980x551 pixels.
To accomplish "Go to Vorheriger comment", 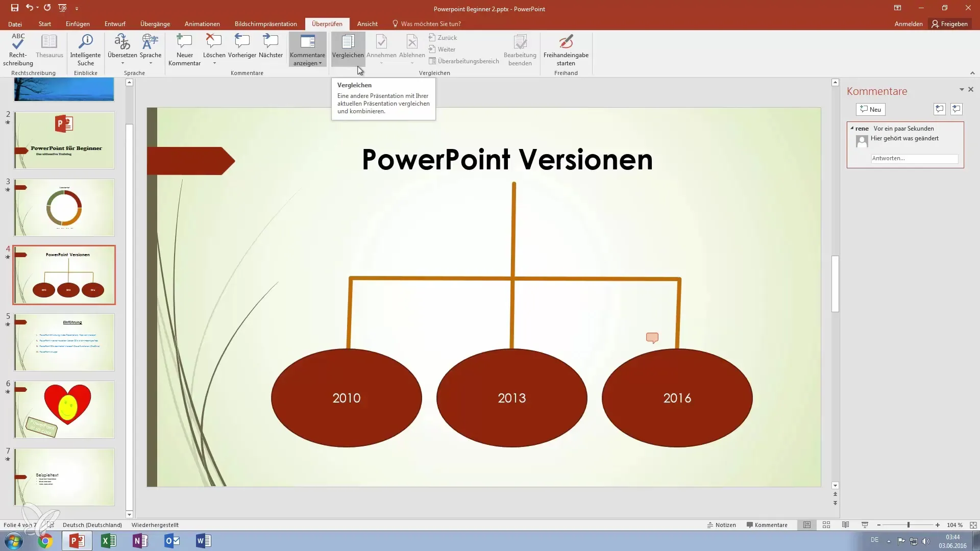I will pyautogui.click(x=242, y=46).
